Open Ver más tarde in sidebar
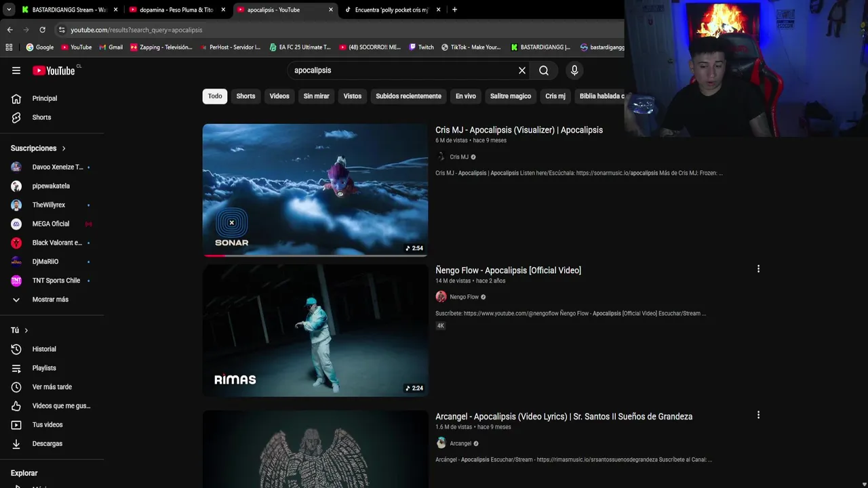 coord(52,387)
